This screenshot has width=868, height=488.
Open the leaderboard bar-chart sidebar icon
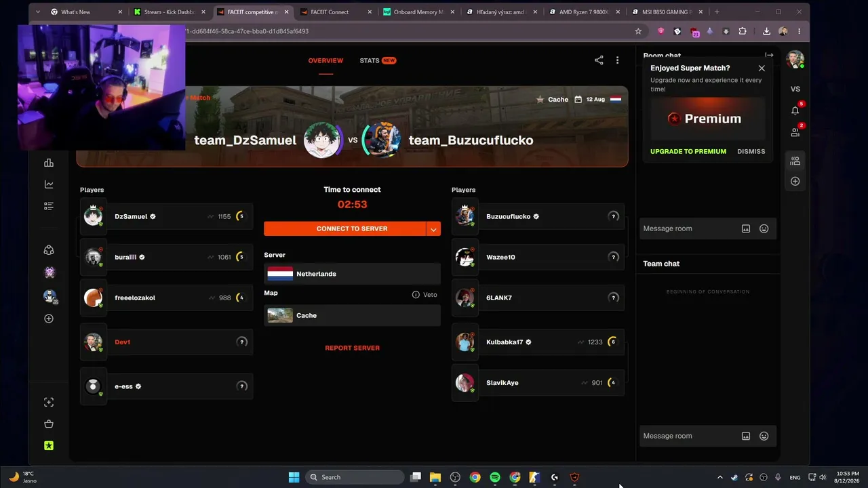pyautogui.click(x=49, y=163)
